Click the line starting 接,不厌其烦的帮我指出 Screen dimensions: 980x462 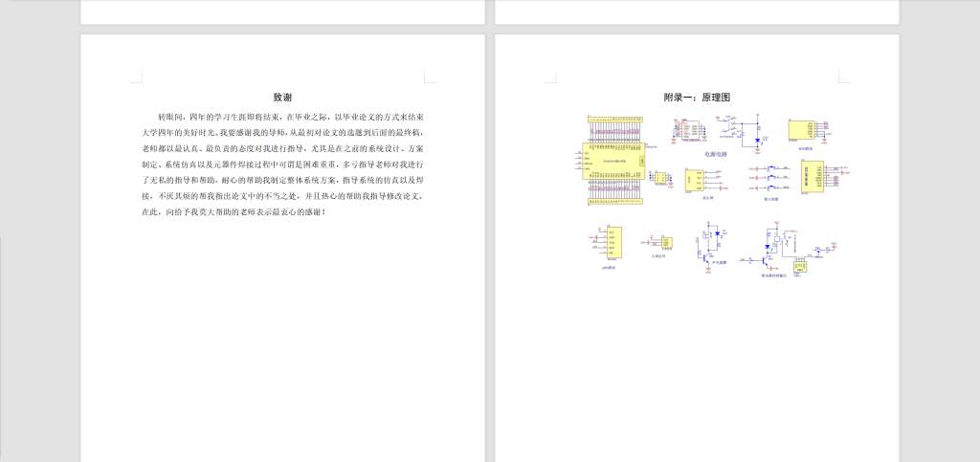(x=283, y=196)
